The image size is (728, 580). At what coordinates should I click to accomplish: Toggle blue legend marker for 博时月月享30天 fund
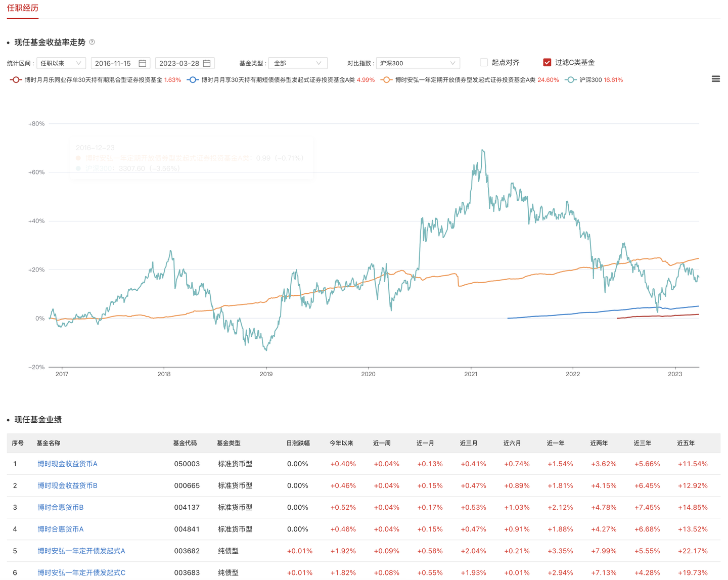click(x=192, y=80)
